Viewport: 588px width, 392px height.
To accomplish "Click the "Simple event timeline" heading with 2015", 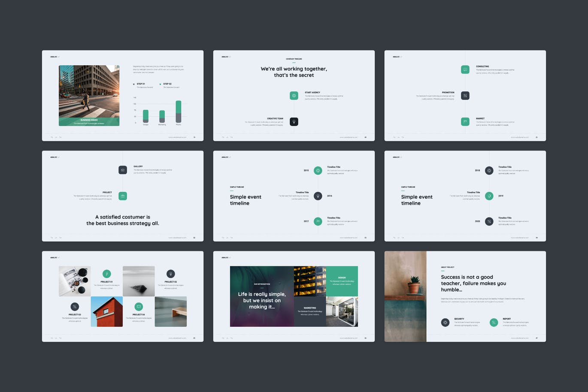I will [x=246, y=200].
